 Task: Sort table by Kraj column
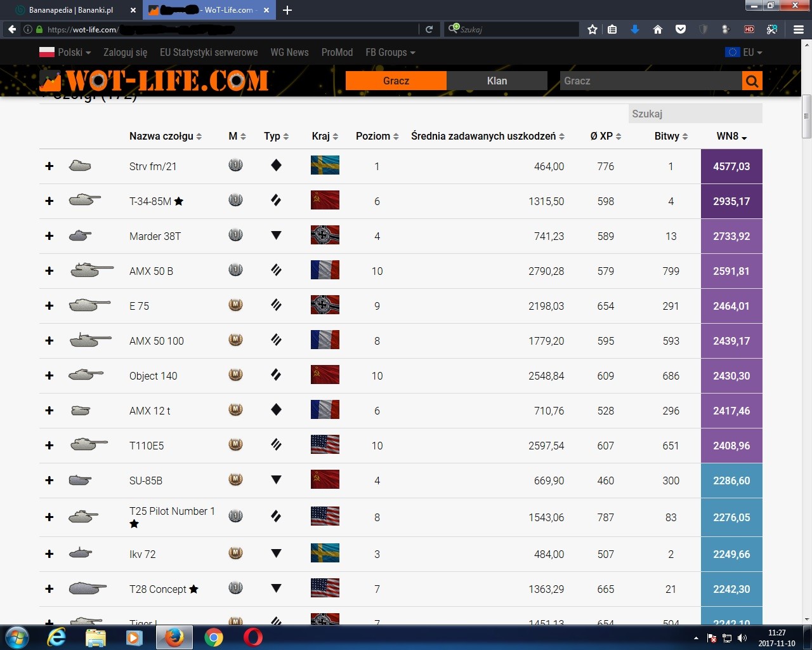pyautogui.click(x=325, y=136)
